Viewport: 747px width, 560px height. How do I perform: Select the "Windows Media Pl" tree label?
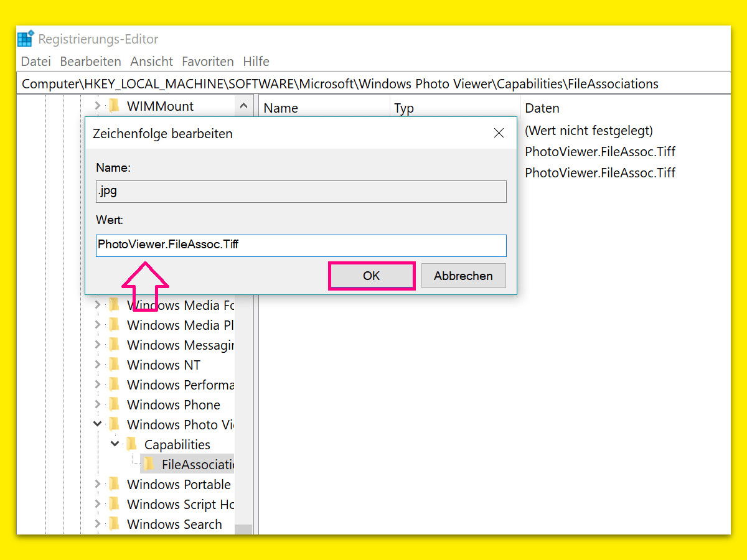click(x=182, y=325)
